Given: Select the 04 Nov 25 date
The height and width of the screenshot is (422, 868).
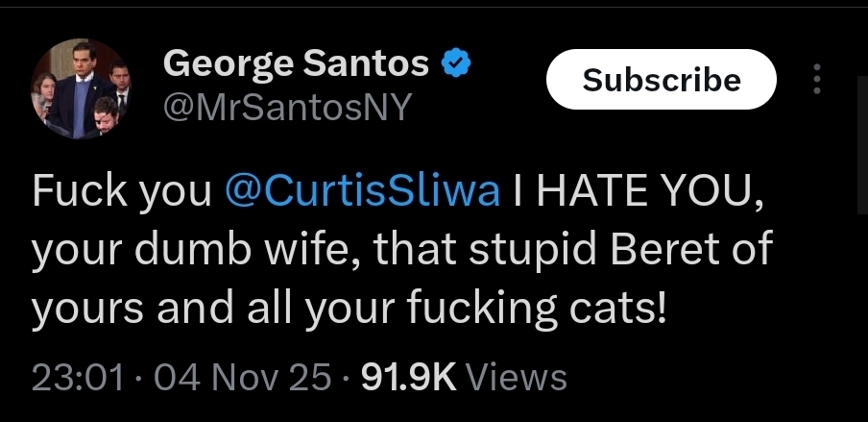Looking at the screenshot, I should point(242,377).
